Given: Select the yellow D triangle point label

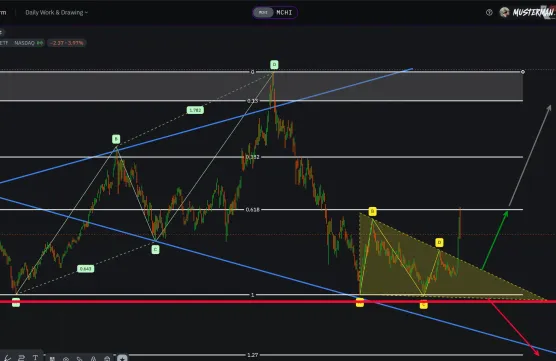Looking at the screenshot, I should 439,243.
